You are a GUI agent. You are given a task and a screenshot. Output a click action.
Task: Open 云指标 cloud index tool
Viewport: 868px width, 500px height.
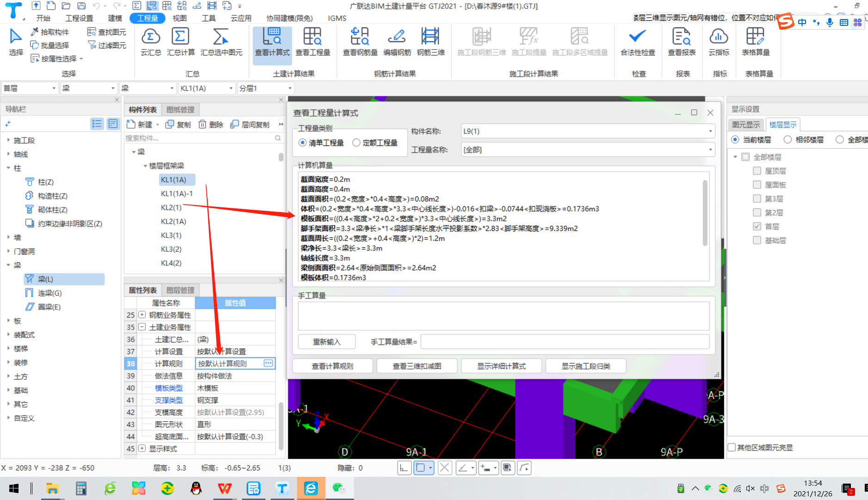point(719,42)
